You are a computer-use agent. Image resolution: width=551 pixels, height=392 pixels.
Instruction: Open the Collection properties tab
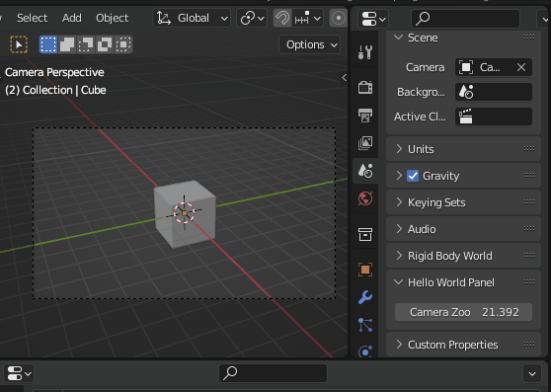point(365,234)
